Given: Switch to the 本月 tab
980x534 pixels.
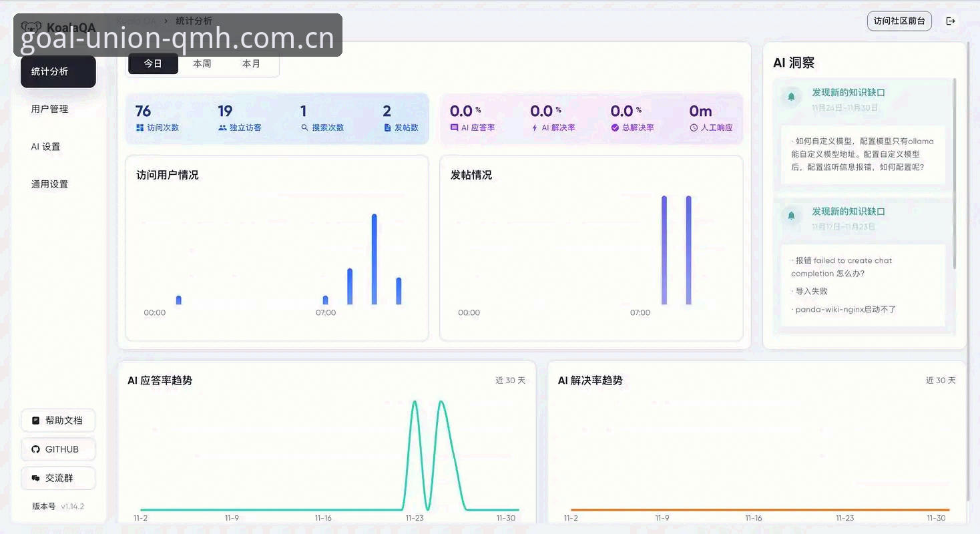Looking at the screenshot, I should (x=251, y=63).
